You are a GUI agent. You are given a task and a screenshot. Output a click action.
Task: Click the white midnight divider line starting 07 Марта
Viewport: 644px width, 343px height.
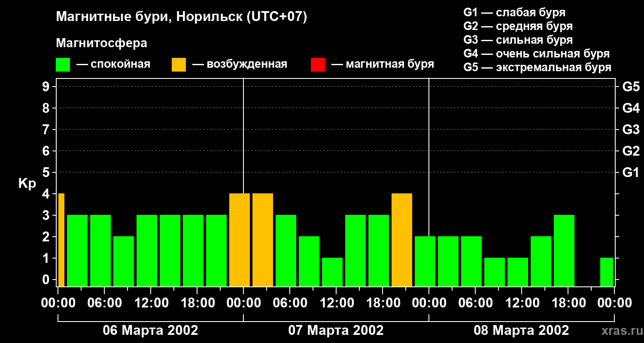243,135
